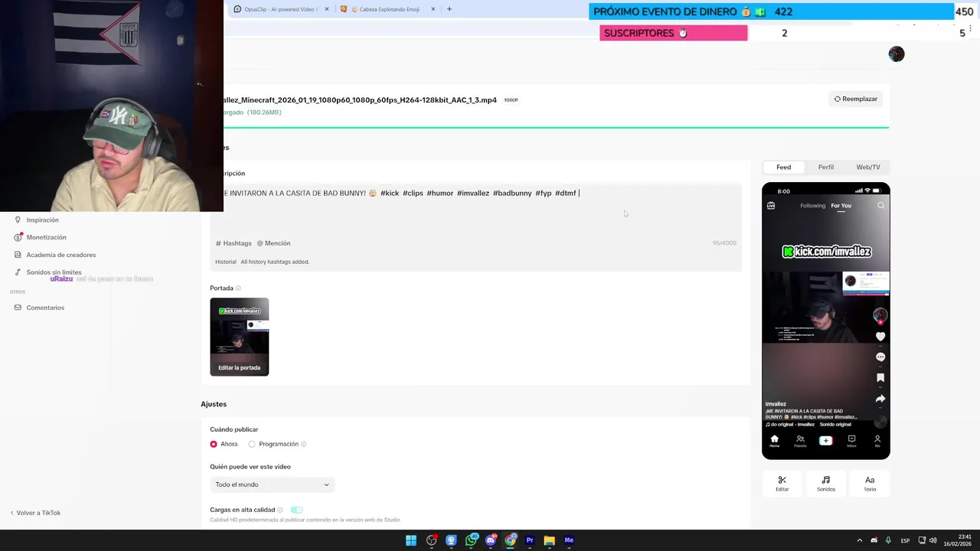Screen dimensions: 980x551
Task: Close the OpusClip browser tab
Action: [327, 9]
